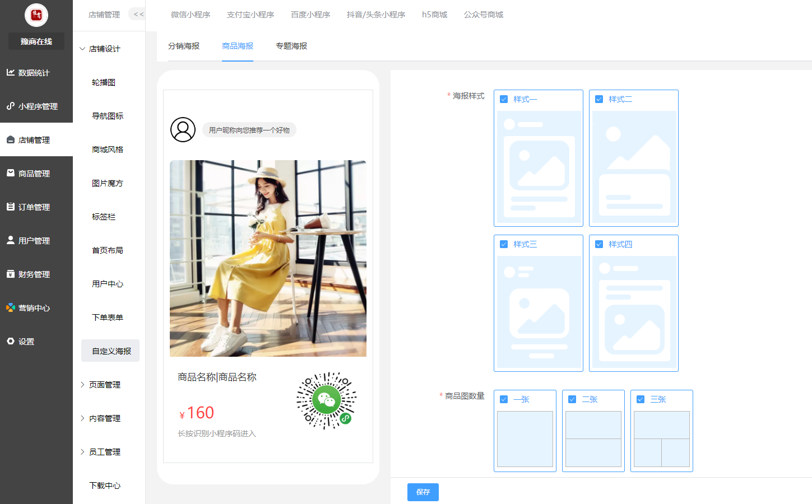812x504 pixels.
Task: Click the 店铺管理 header text
Action: (104, 15)
